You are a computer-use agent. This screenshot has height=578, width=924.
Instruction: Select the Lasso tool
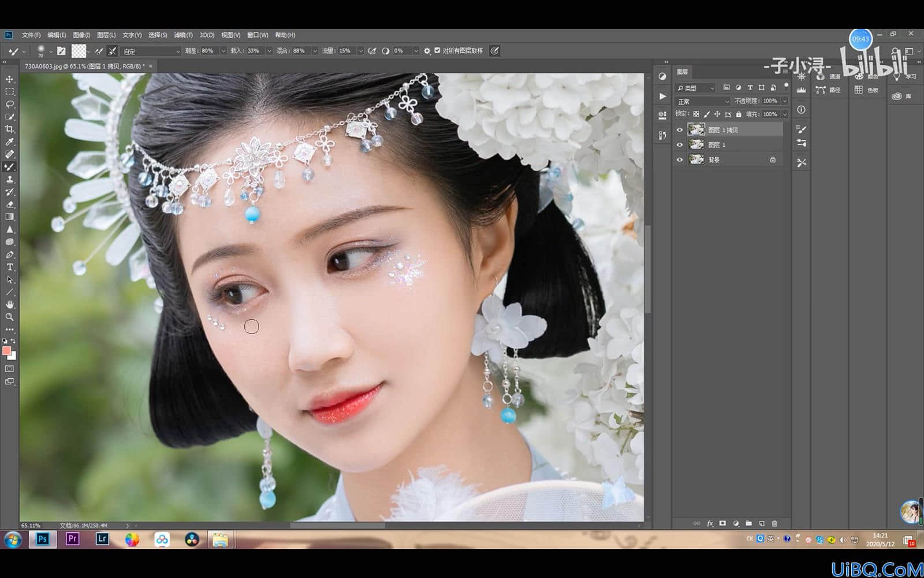point(10,105)
